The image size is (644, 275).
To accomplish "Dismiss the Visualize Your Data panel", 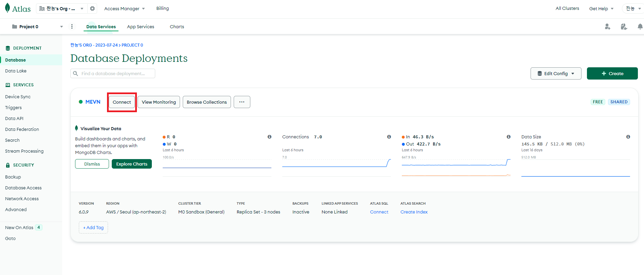I will click(x=92, y=164).
